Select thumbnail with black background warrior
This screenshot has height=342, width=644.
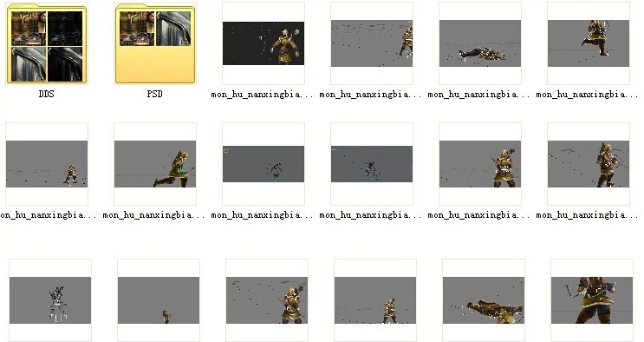pos(263,43)
